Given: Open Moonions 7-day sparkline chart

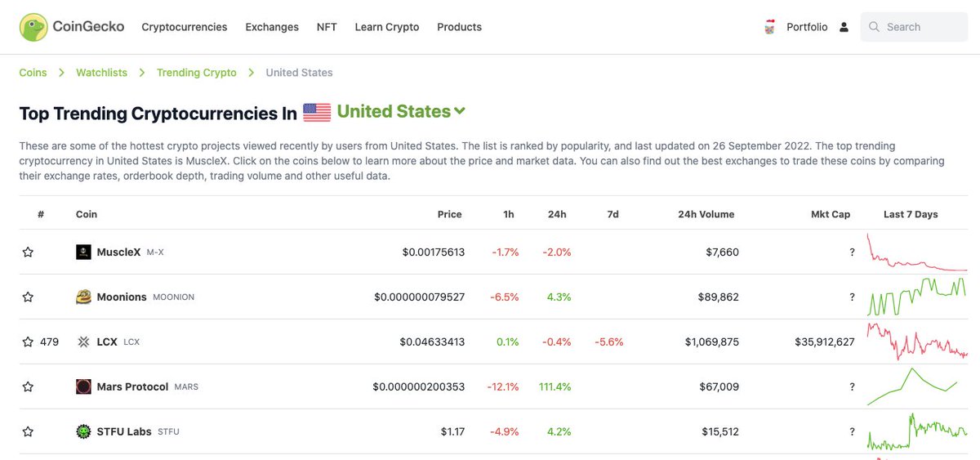Looking at the screenshot, I should point(917,297).
